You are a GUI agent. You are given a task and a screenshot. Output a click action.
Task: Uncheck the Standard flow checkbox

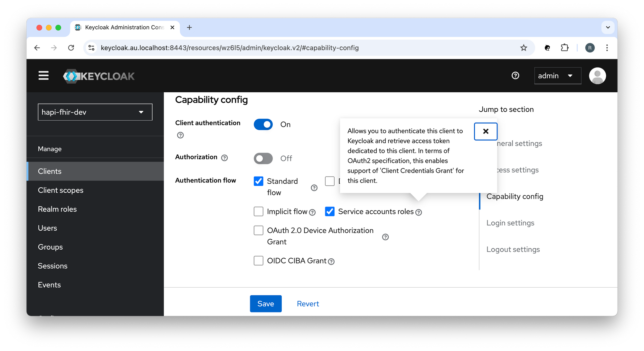pyautogui.click(x=259, y=181)
